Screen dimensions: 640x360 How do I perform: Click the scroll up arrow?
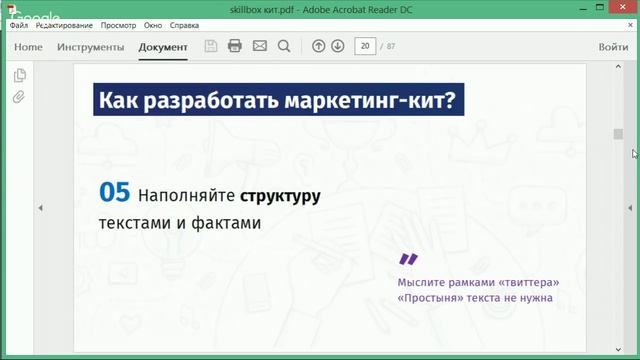pos(618,67)
